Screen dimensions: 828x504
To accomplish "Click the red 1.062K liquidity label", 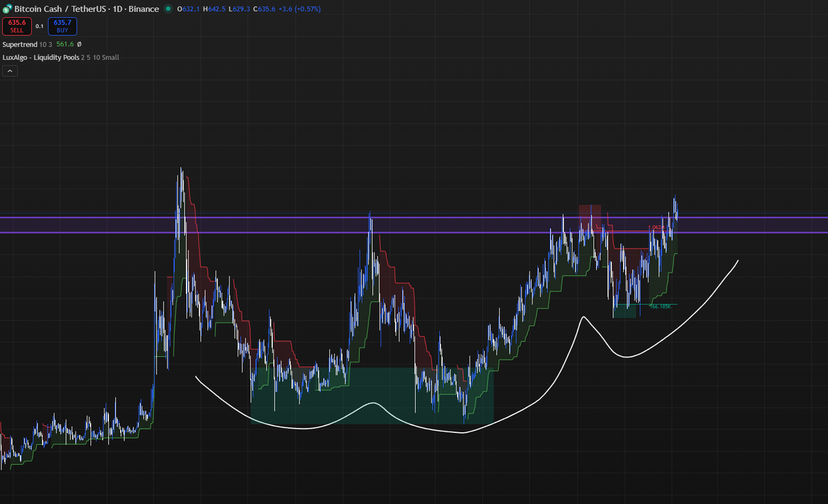I will (656, 227).
